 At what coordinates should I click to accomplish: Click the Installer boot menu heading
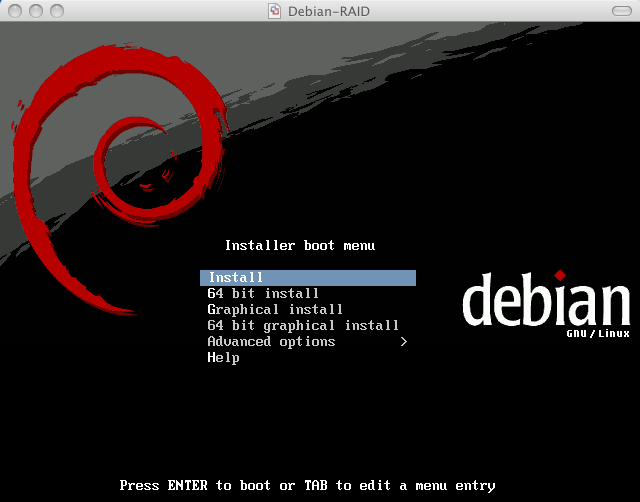300,245
